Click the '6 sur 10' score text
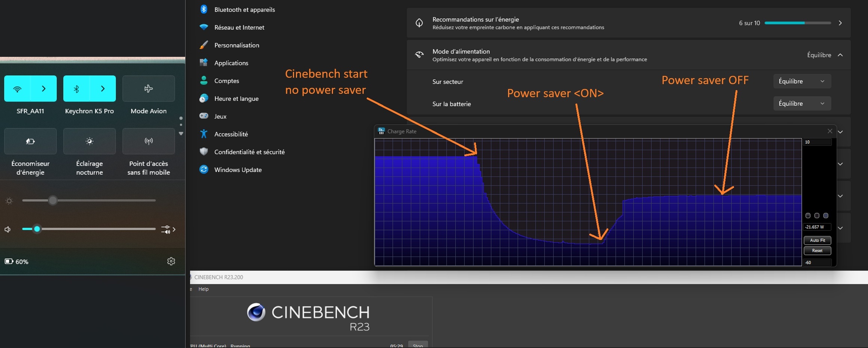This screenshot has height=348, width=868. (749, 23)
